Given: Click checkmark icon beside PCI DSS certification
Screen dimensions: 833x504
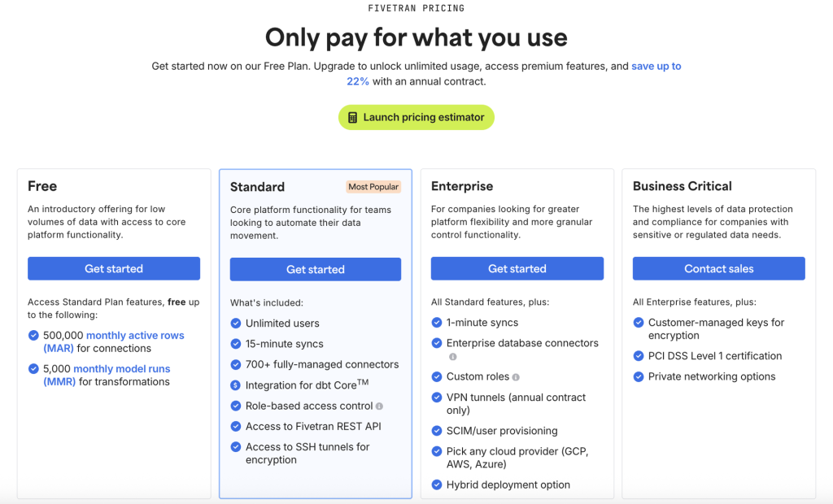Looking at the screenshot, I should (639, 356).
